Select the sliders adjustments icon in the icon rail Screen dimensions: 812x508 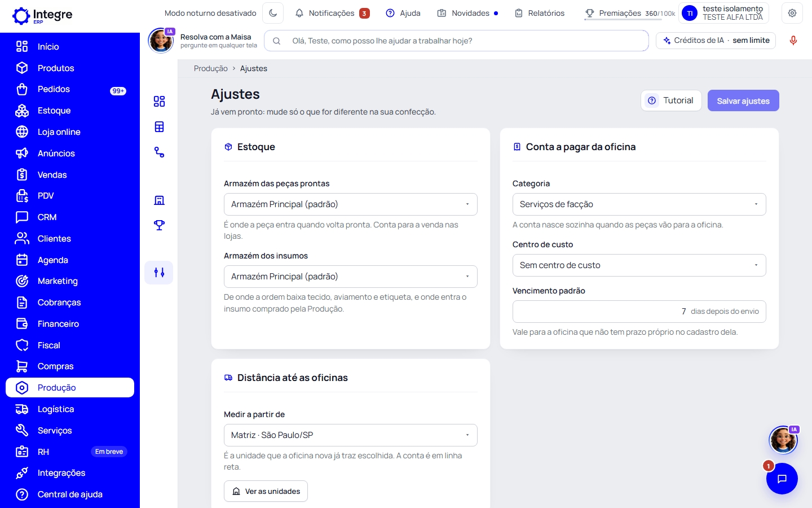coord(159,273)
